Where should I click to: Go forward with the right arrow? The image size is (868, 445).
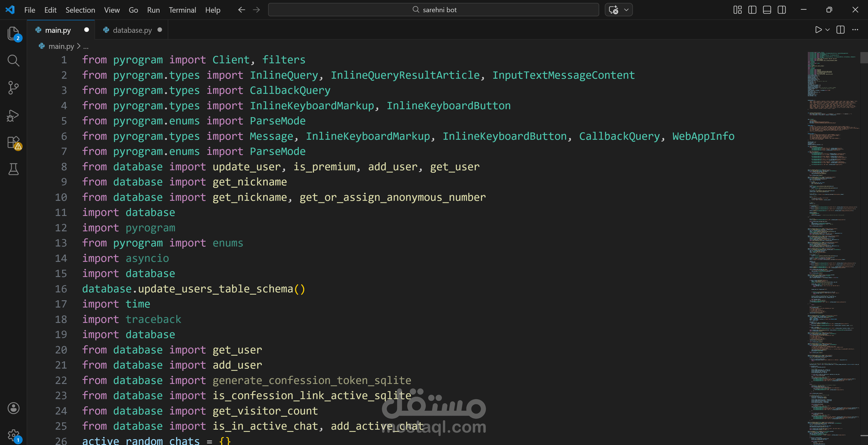[256, 10]
